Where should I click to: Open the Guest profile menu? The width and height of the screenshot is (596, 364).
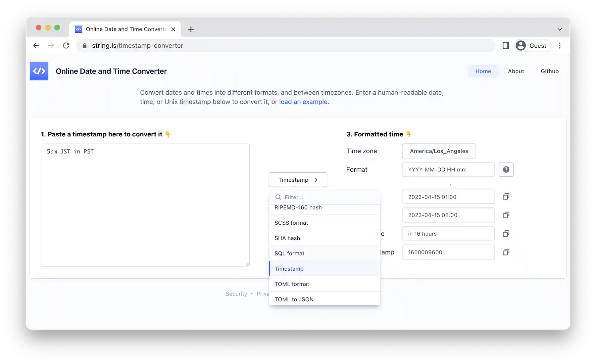(532, 45)
